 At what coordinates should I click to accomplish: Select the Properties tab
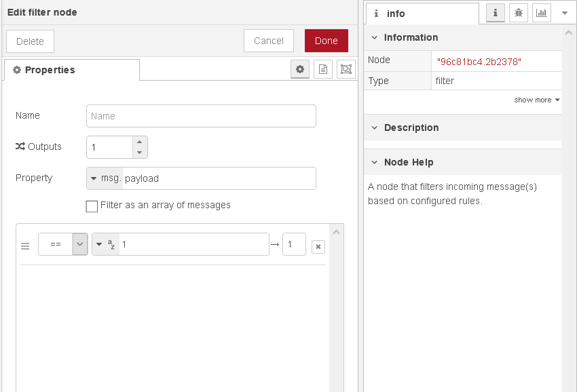[72, 70]
